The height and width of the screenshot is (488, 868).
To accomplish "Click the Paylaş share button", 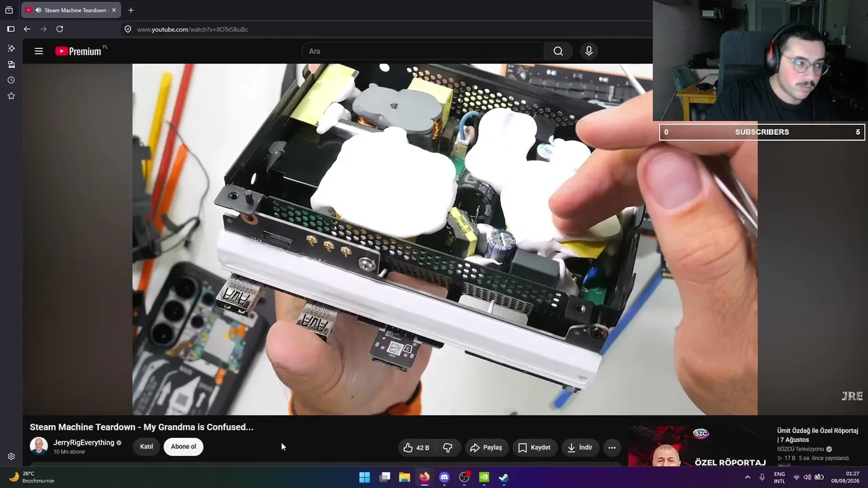I will click(x=486, y=447).
